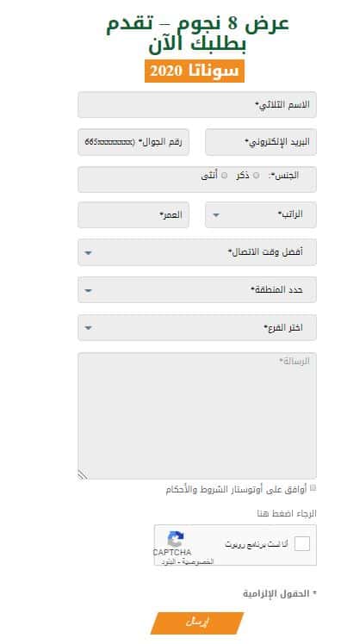Click the Sonata 2020 orange banner
This screenshot has height=644, width=341.
pos(195,71)
